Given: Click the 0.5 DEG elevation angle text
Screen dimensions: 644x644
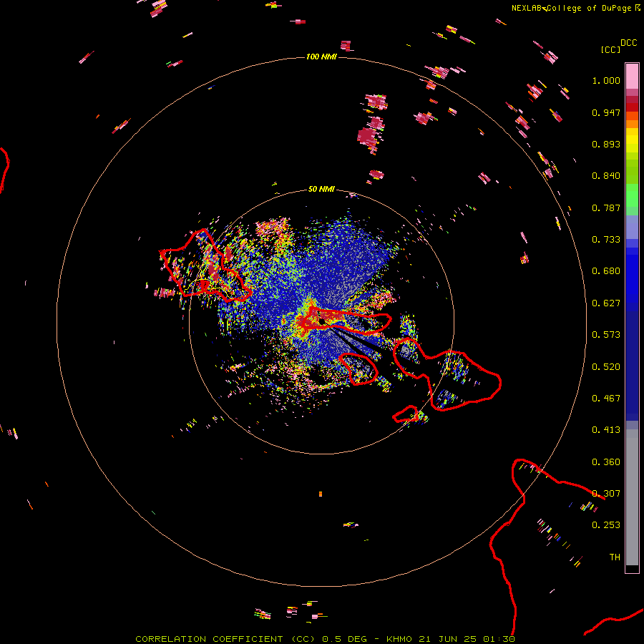Looking at the screenshot, I should pos(344,639).
